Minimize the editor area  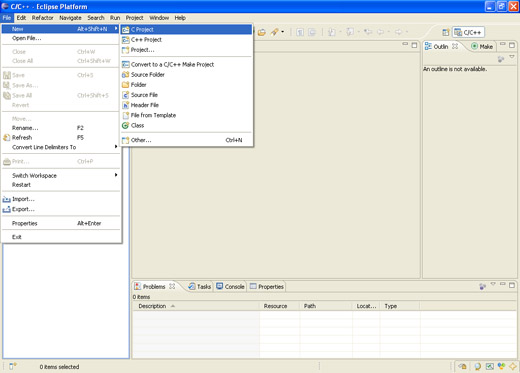tap(405, 44)
